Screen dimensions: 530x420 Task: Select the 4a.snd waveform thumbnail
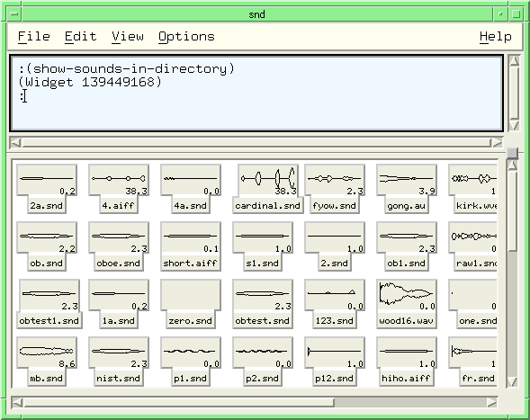click(x=191, y=180)
